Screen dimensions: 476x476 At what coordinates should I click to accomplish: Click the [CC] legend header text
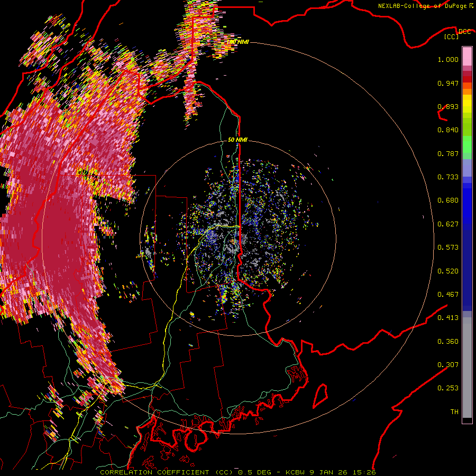coord(452,36)
